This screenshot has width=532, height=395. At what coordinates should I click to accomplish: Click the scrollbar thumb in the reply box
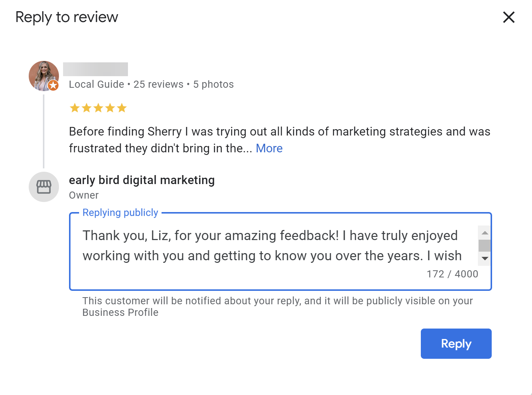[x=484, y=245]
